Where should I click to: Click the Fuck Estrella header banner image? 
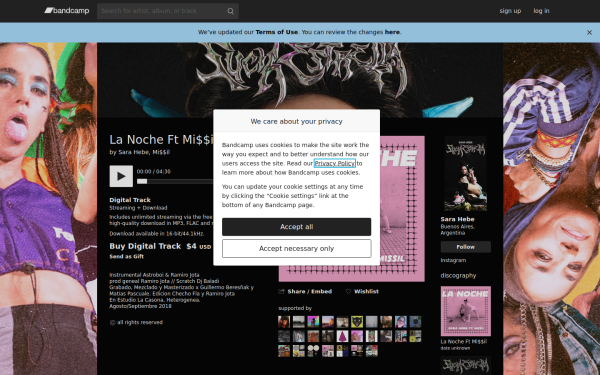(x=300, y=80)
